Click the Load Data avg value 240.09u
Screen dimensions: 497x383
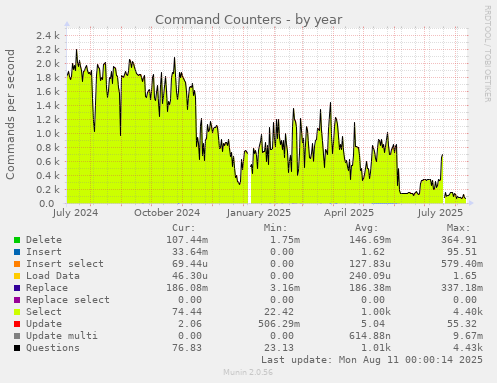[x=370, y=276]
